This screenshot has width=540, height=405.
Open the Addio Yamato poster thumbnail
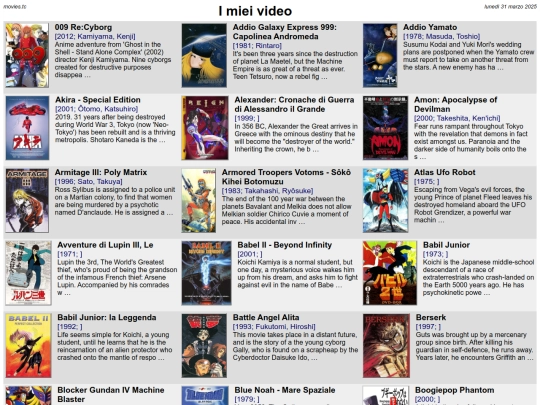click(x=380, y=55)
